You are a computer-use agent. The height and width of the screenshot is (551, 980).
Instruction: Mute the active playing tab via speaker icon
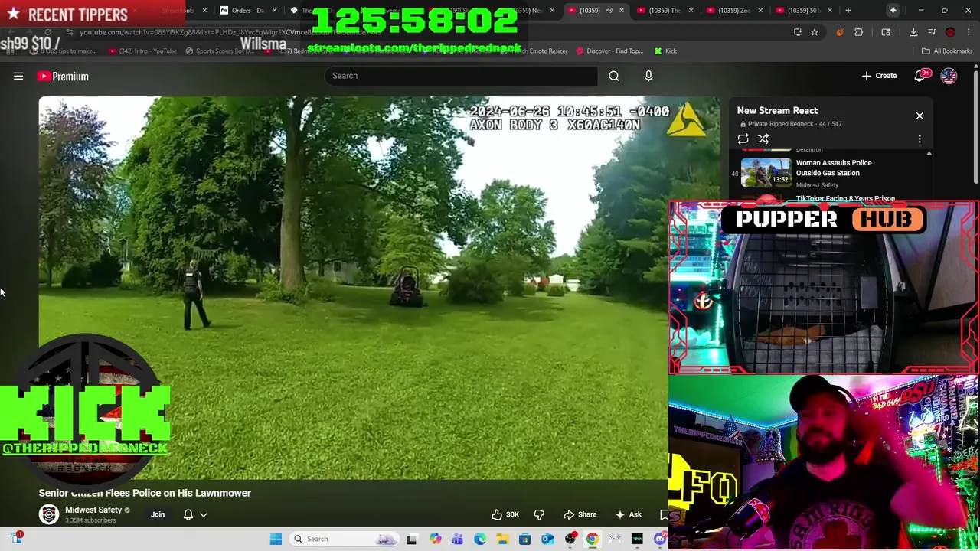tap(609, 10)
